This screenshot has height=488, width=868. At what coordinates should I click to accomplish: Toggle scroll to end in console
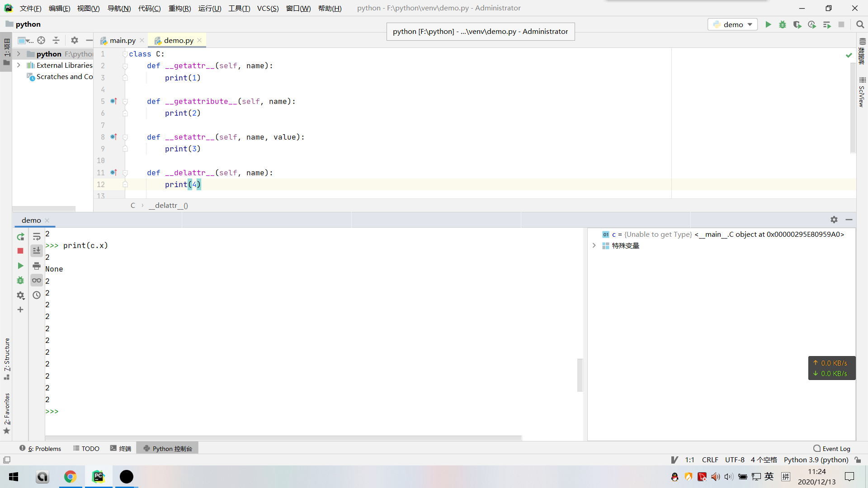[37, 251]
